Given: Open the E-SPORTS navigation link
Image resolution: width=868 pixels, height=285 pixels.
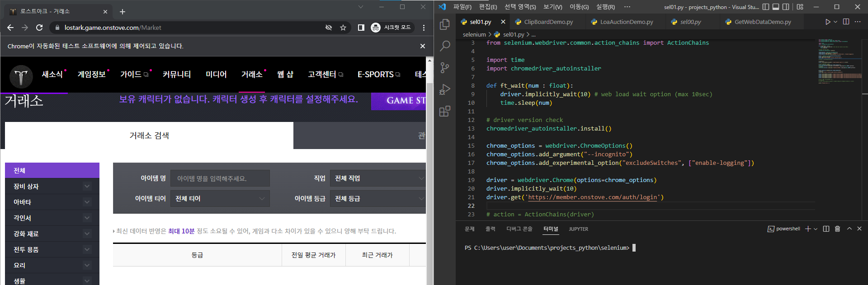Looking at the screenshot, I should (379, 75).
